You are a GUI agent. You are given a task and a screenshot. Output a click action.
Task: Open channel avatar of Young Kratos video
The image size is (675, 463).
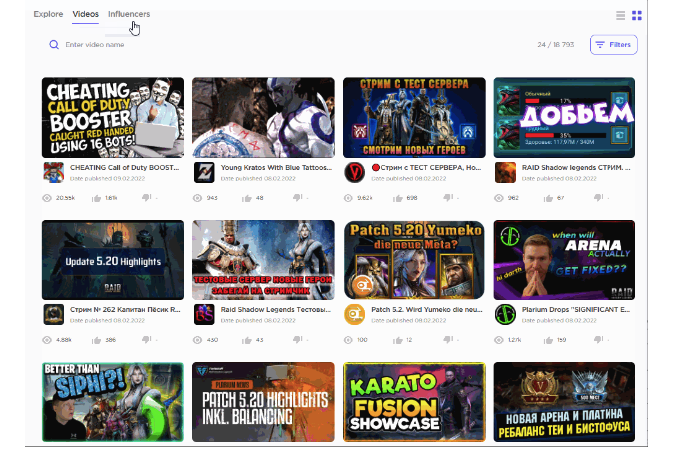(x=204, y=173)
